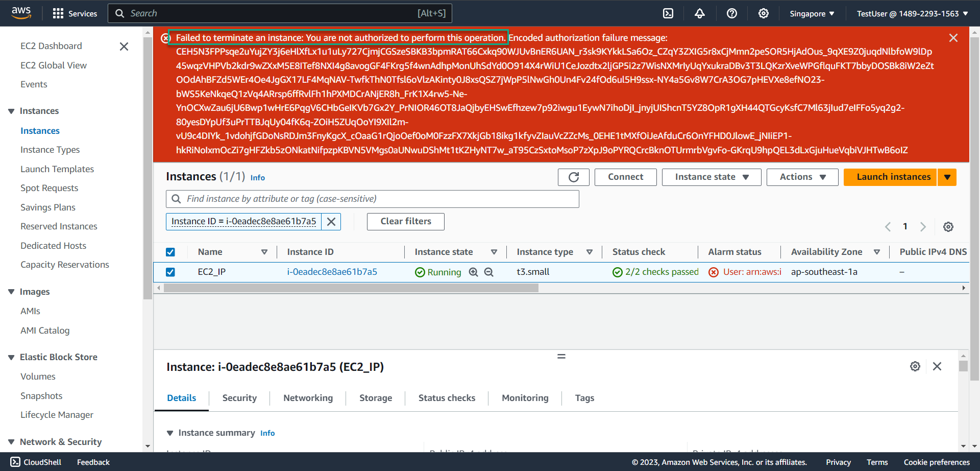Screen dimensions: 980x471
Task: Refresh the instances list
Action: (x=574, y=177)
